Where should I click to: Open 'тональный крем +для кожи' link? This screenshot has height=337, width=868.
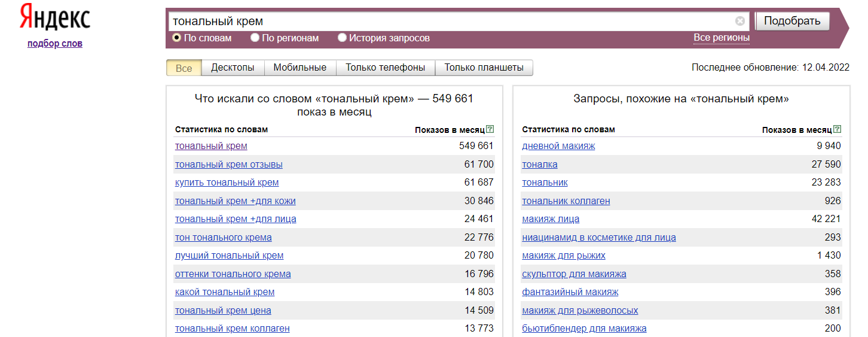[x=235, y=201]
